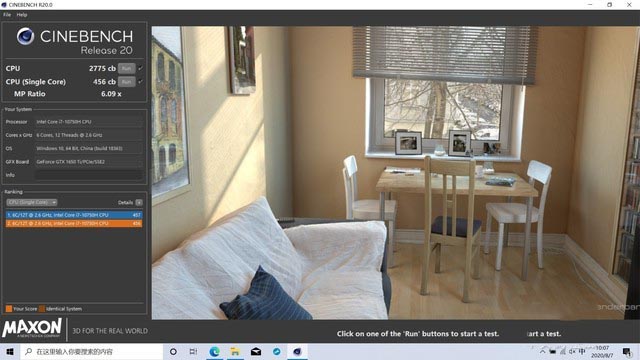640x360 pixels.
Task: Click the MAXON logo
Action: coord(32,328)
